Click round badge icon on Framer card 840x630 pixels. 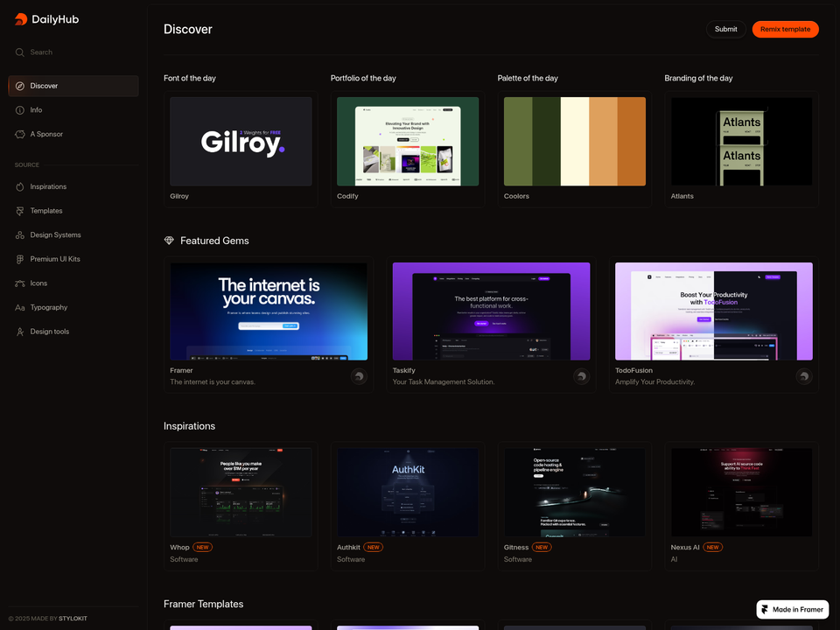(x=359, y=376)
